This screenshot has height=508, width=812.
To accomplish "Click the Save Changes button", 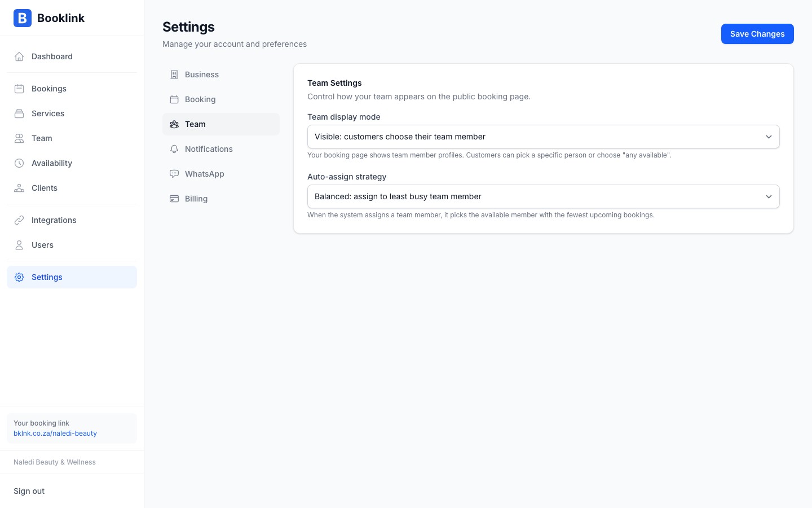I will coord(757,34).
